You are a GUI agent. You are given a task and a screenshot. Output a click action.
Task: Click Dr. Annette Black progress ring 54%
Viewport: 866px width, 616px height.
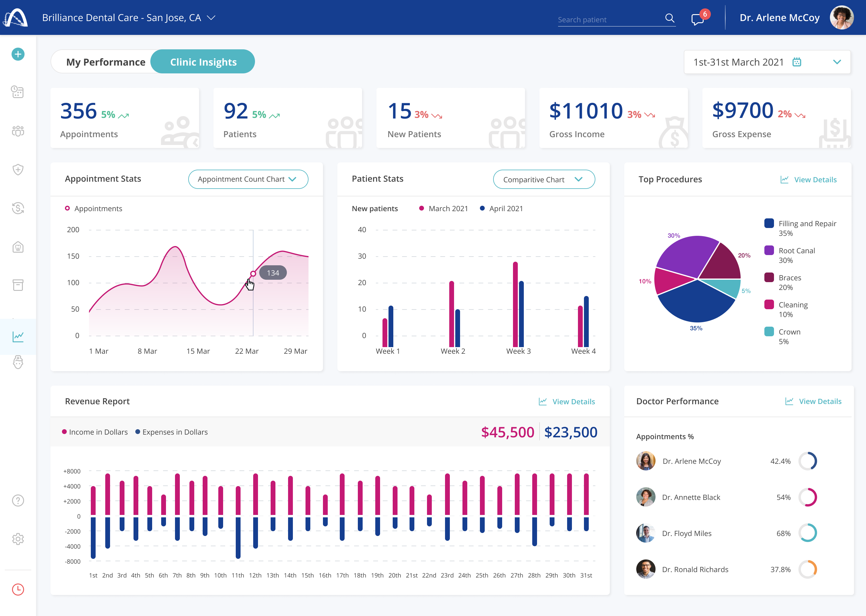(808, 497)
